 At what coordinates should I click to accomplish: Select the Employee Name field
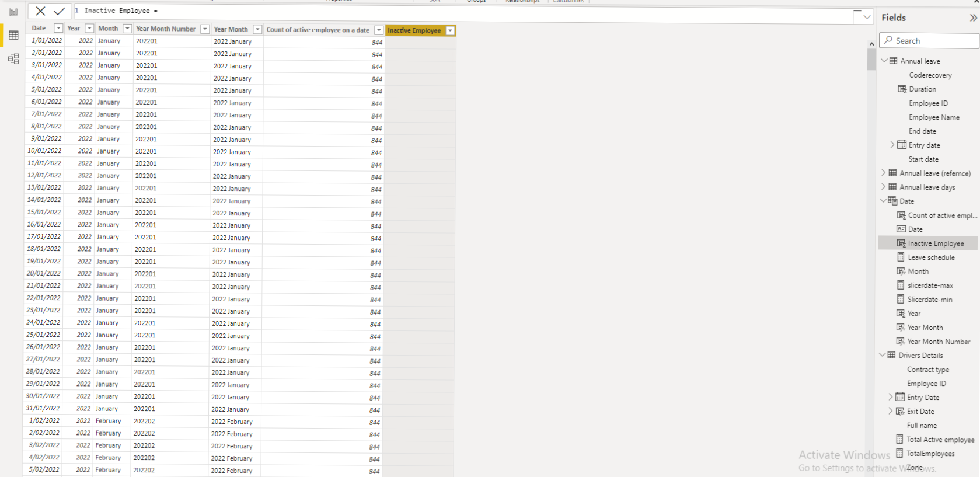[x=934, y=117]
